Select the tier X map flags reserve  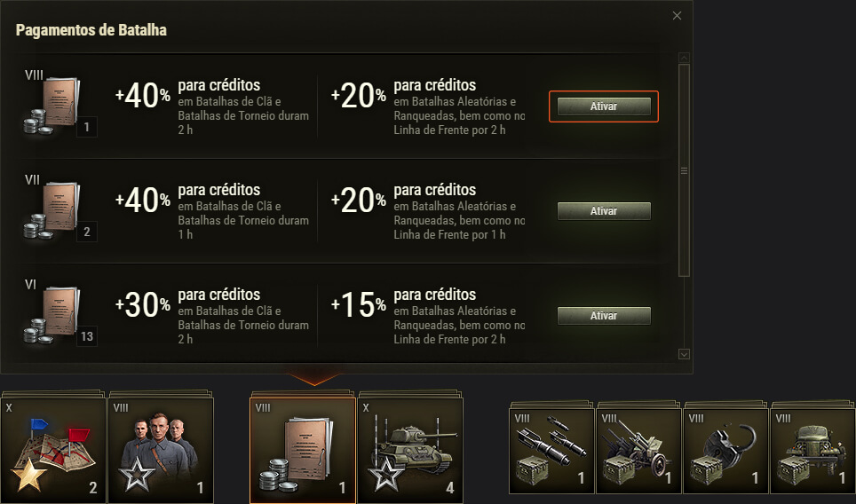coord(53,451)
